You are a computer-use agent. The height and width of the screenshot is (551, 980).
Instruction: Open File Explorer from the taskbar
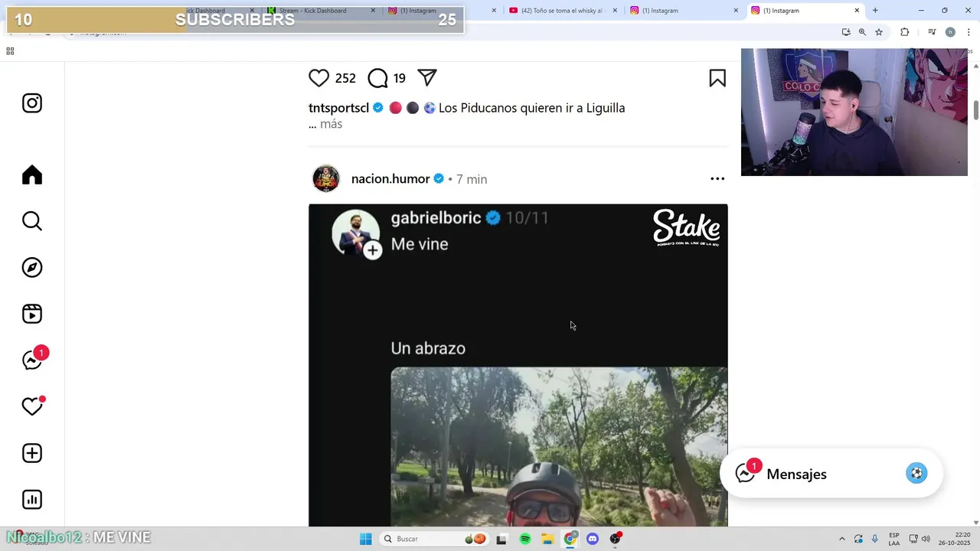pyautogui.click(x=547, y=539)
